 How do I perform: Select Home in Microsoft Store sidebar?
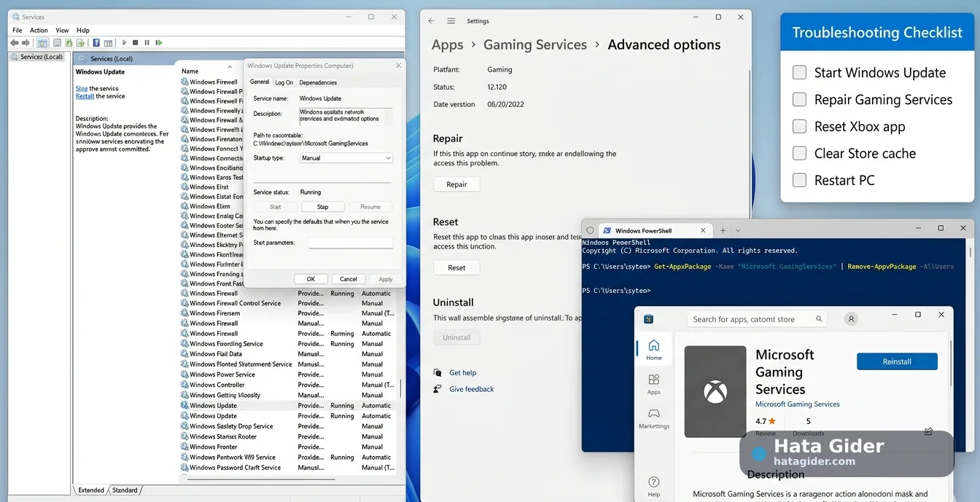654,350
